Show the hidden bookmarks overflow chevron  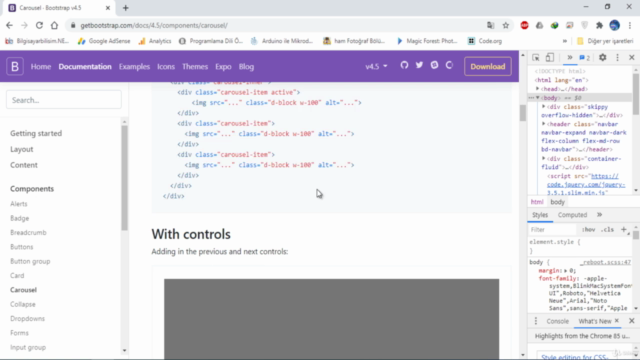pos(564,41)
